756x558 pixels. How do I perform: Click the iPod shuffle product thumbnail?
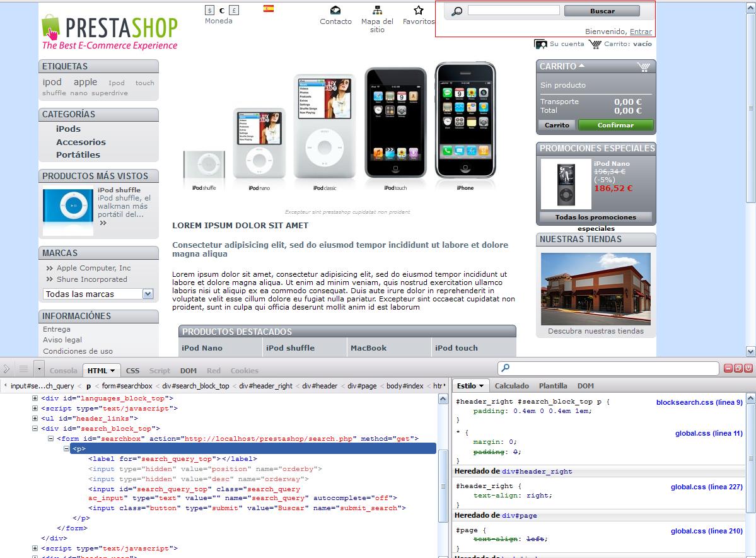pyautogui.click(x=68, y=211)
